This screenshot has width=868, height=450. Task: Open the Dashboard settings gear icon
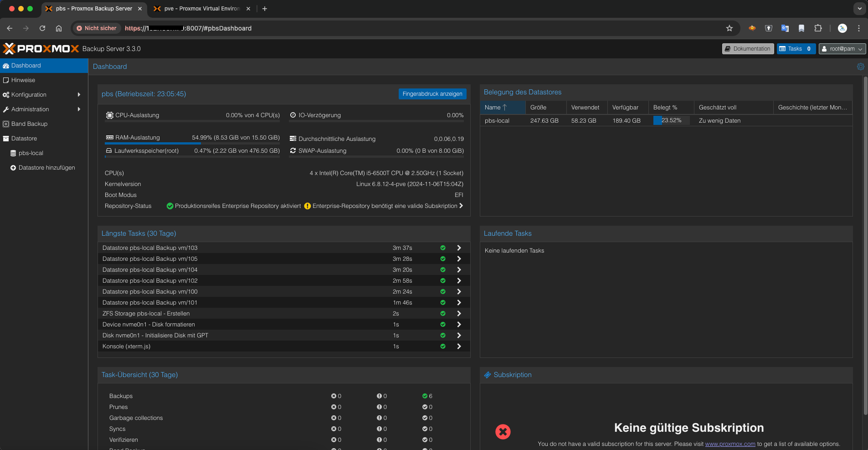pyautogui.click(x=860, y=66)
